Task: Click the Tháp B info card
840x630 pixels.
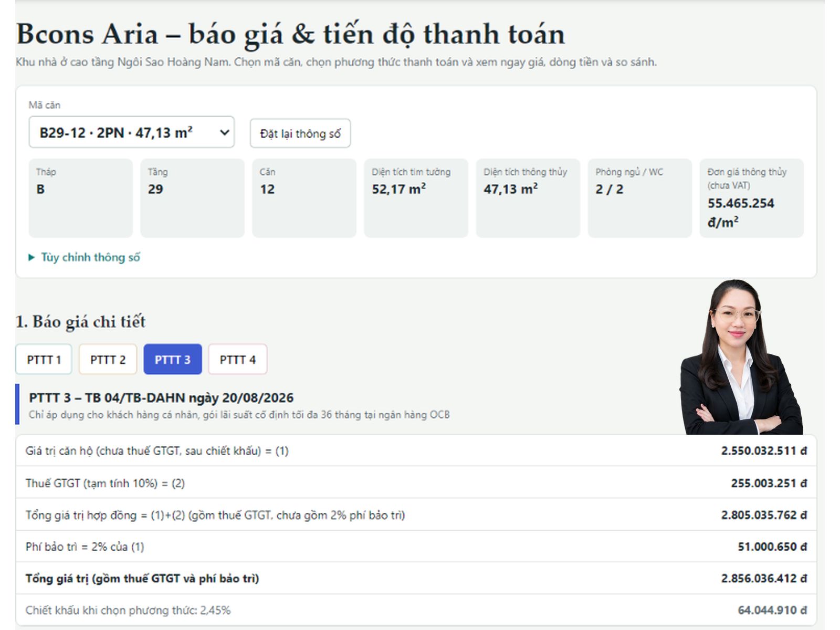Action: point(81,198)
